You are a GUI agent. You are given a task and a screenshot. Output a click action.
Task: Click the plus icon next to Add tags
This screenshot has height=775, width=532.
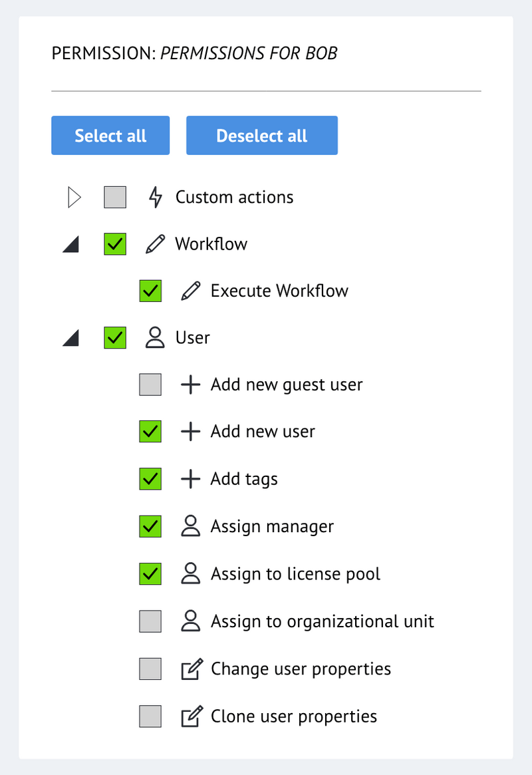coord(190,479)
